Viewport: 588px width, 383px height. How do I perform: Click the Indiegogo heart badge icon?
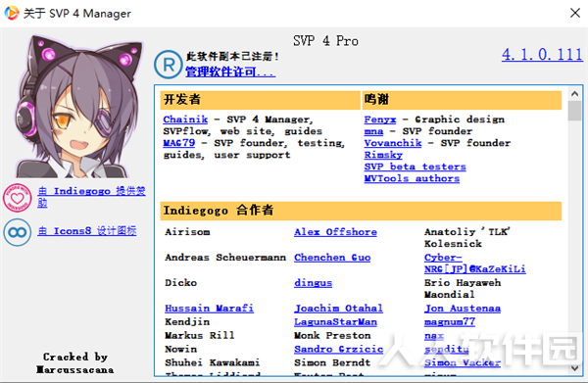[x=18, y=198]
